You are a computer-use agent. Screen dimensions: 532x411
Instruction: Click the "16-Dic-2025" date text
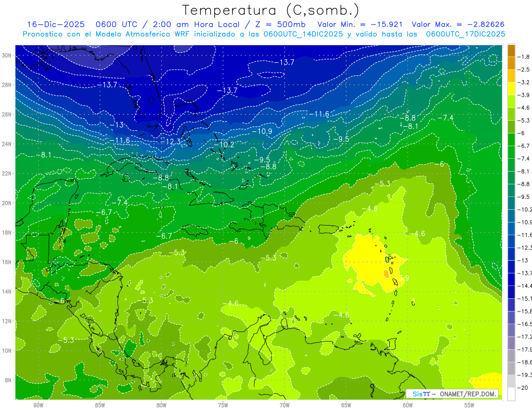(x=57, y=24)
